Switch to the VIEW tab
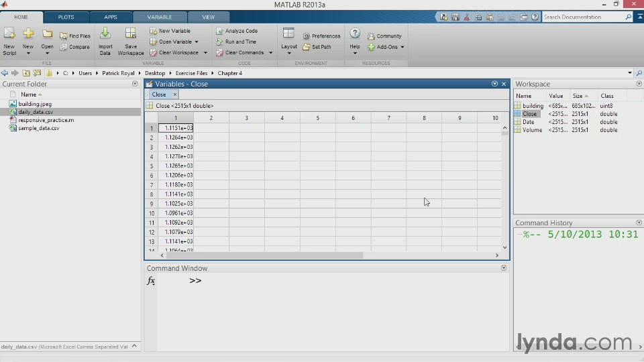 (x=208, y=17)
